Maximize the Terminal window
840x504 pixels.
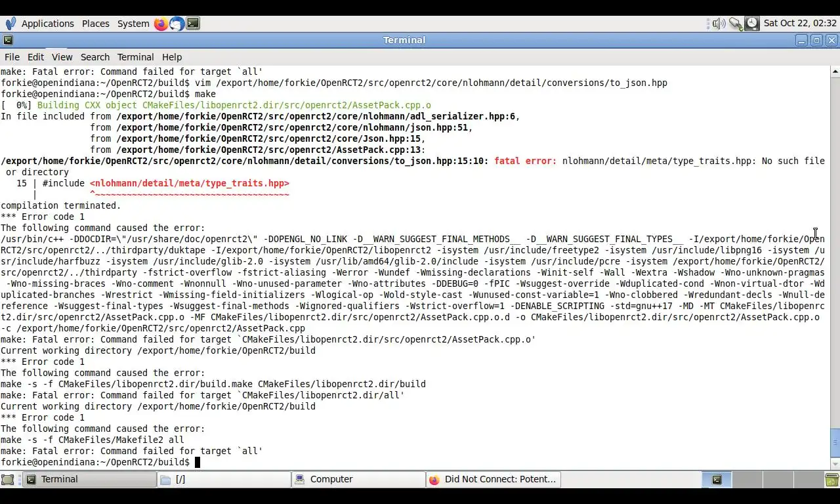816,40
